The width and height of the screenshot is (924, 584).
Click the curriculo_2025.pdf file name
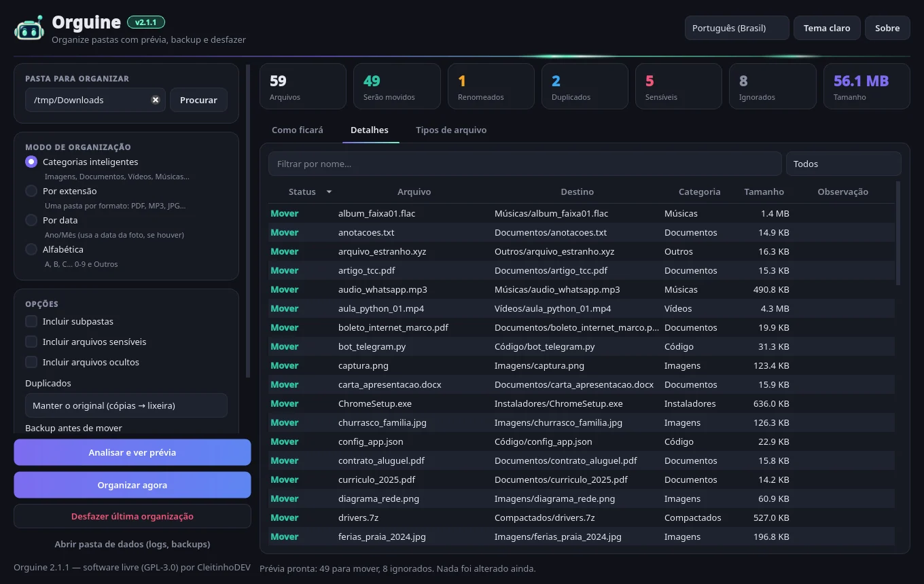377,479
